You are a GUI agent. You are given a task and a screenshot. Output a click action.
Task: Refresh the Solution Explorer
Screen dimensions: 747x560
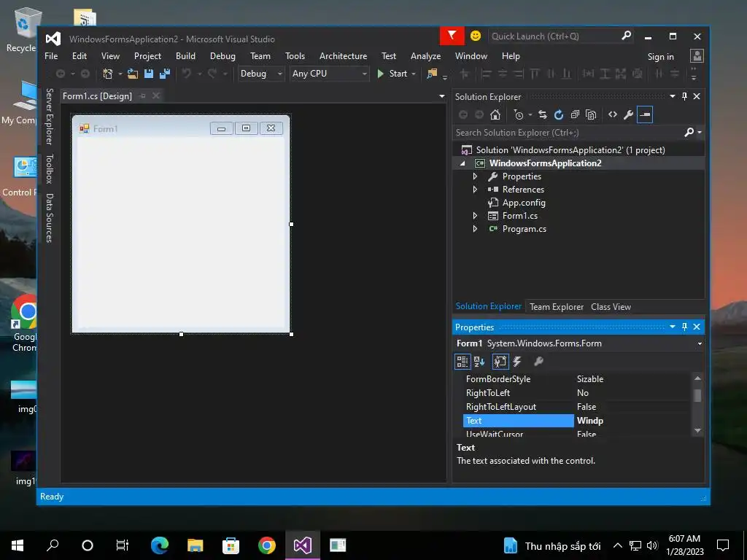click(559, 114)
